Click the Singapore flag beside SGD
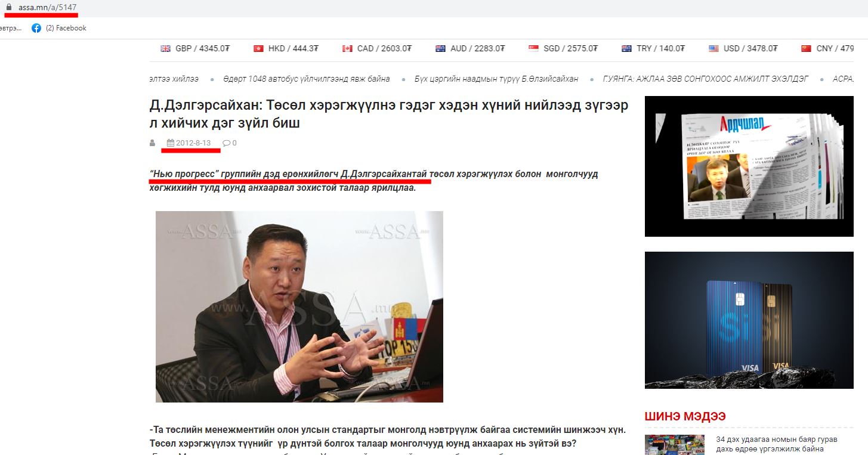Image resolution: width=868 pixels, height=455 pixels. point(533,49)
